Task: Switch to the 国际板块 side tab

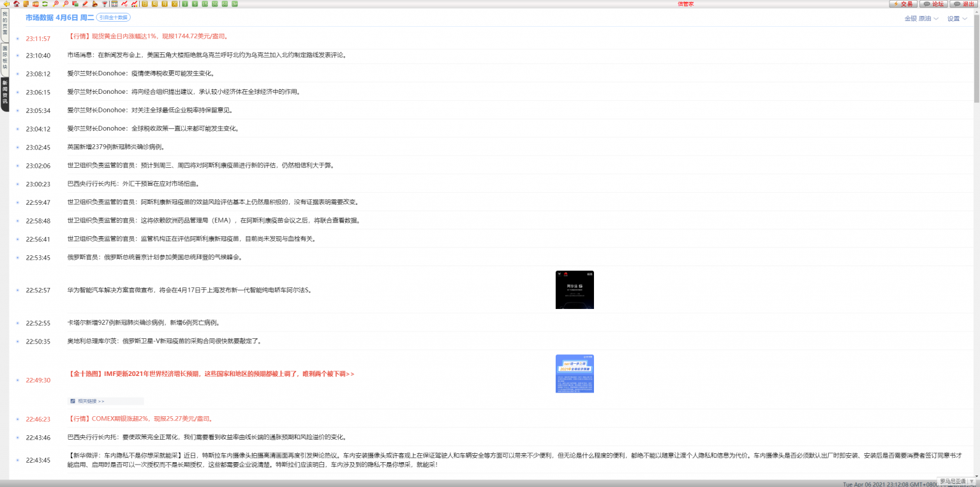Action: 4,59
